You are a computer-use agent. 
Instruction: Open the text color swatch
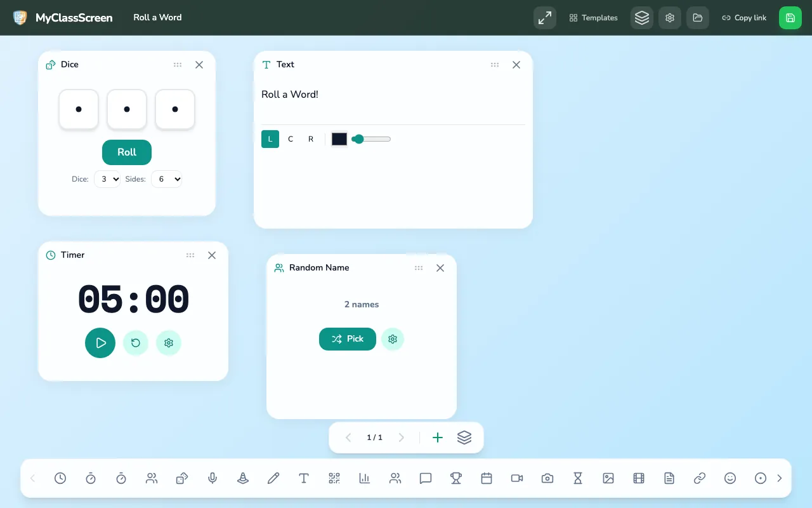pos(339,139)
